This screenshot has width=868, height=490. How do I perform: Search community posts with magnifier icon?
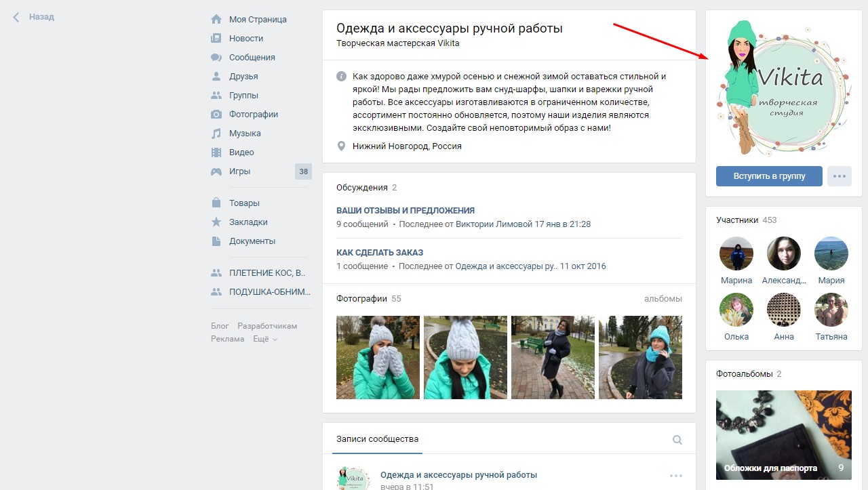coord(677,440)
